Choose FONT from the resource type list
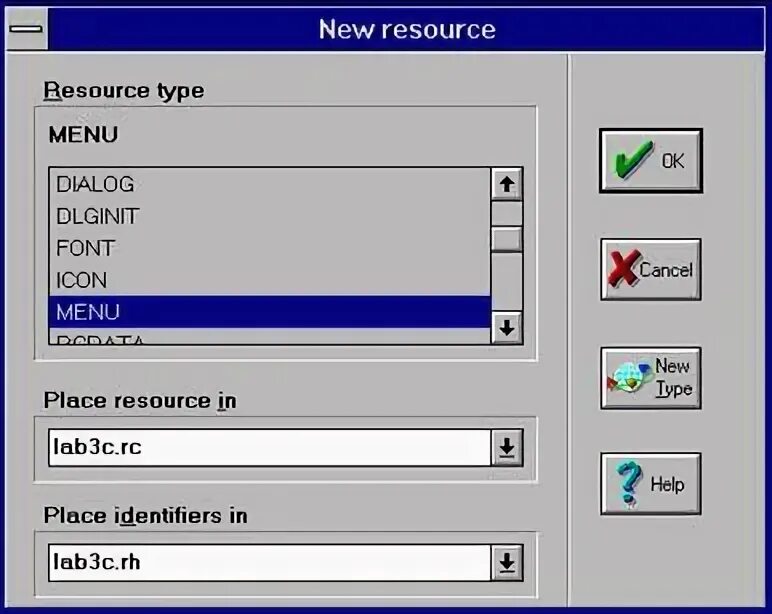 (270, 248)
